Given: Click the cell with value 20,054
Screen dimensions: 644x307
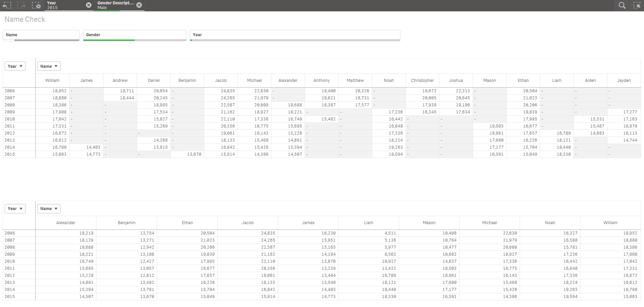Looking at the screenshot, I should coord(154,91).
